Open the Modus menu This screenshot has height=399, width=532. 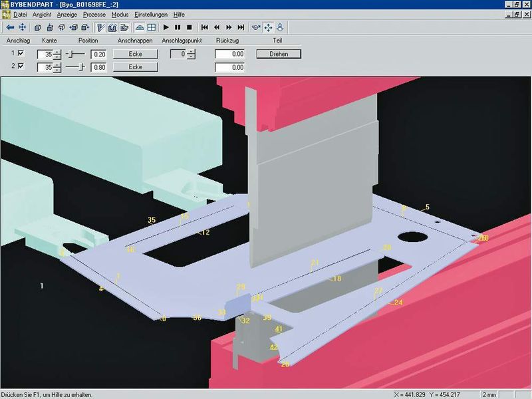pyautogui.click(x=120, y=15)
